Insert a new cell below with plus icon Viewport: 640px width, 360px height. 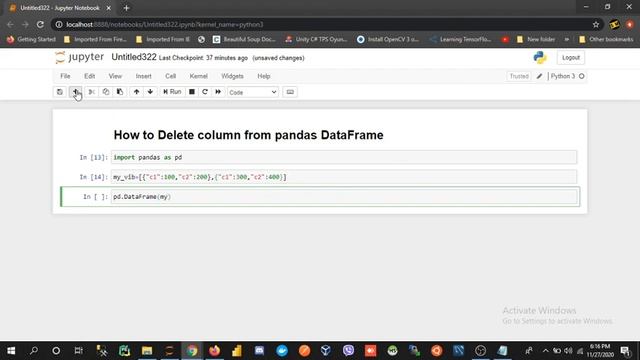[76, 92]
